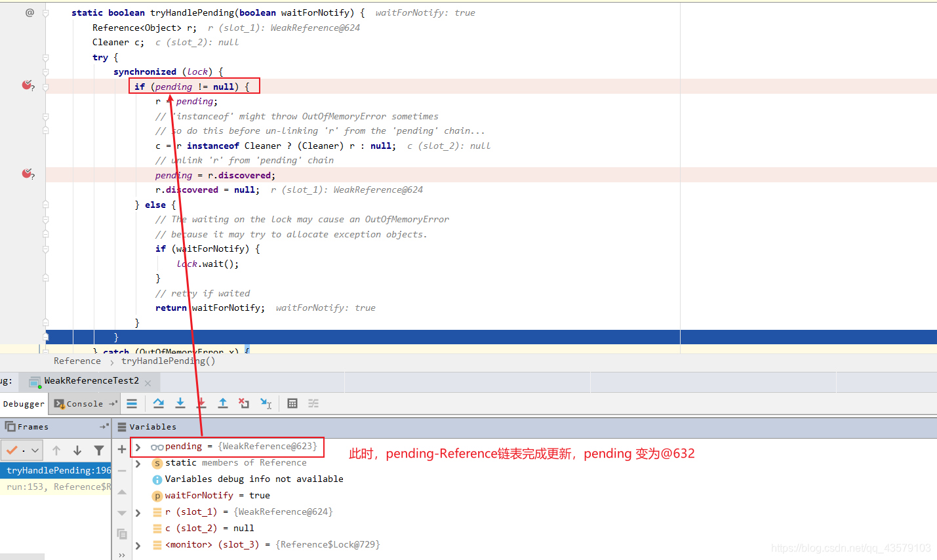
Task: Add a new watch with plus icon
Action: pos(121,449)
